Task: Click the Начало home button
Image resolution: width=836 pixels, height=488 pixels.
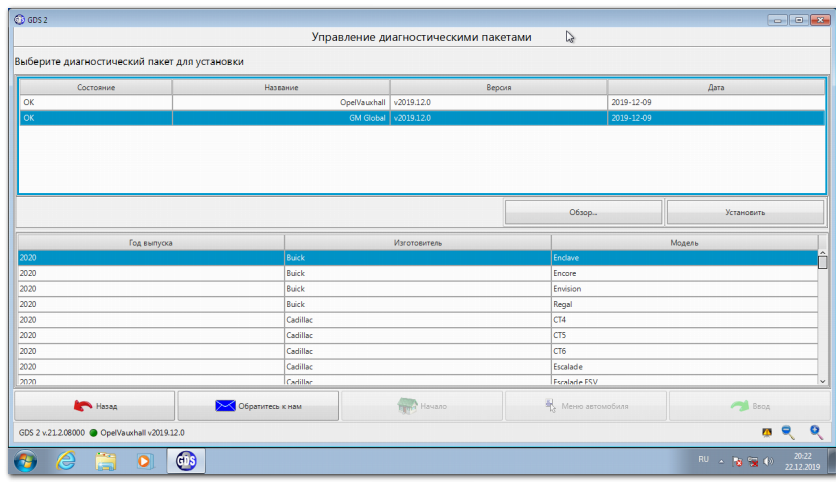Action: pyautogui.click(x=422, y=406)
